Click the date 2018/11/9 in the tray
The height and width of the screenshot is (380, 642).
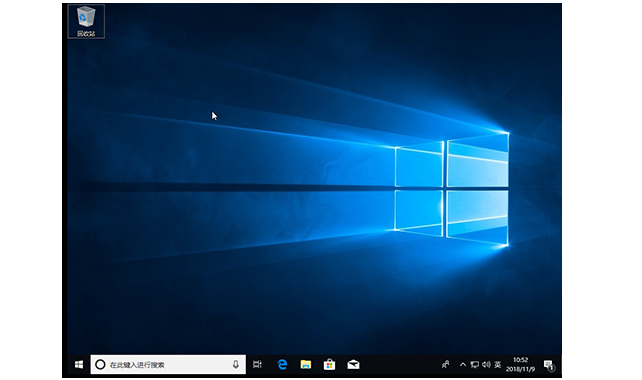pos(520,369)
